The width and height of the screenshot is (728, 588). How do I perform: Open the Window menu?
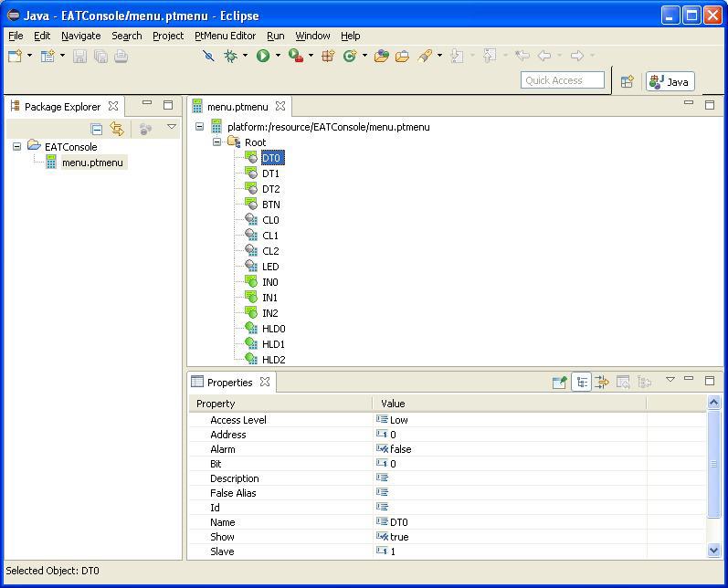(x=312, y=36)
